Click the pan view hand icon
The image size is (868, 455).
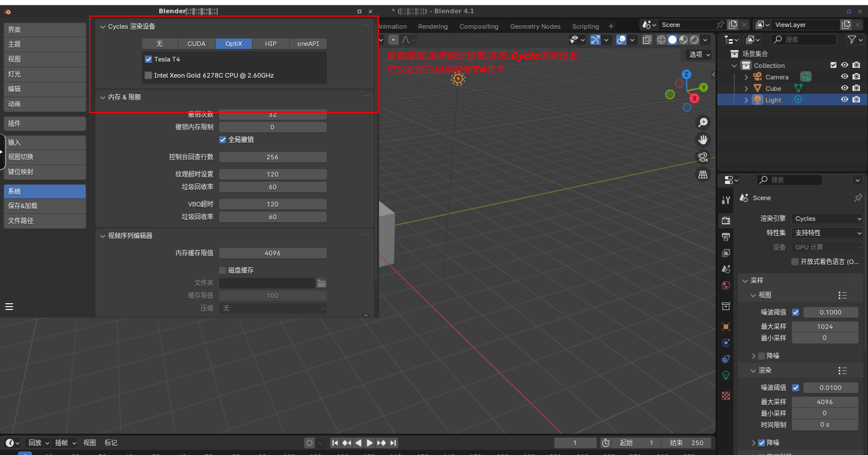point(703,139)
